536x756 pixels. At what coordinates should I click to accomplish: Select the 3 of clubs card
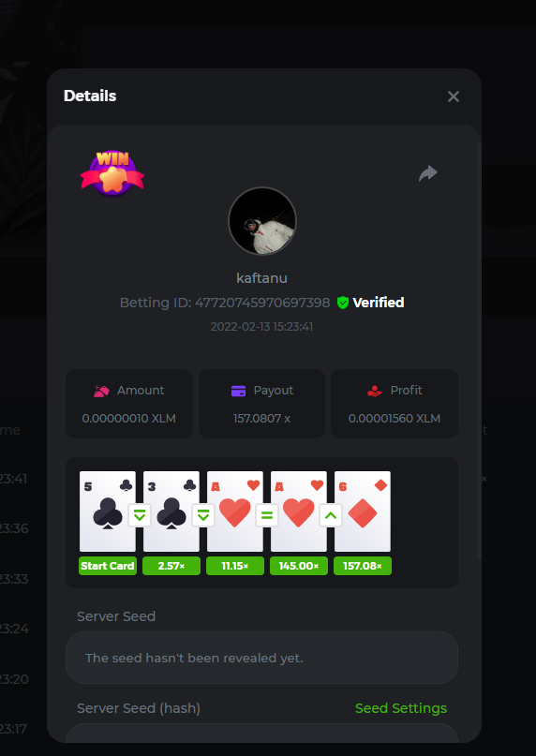point(171,511)
